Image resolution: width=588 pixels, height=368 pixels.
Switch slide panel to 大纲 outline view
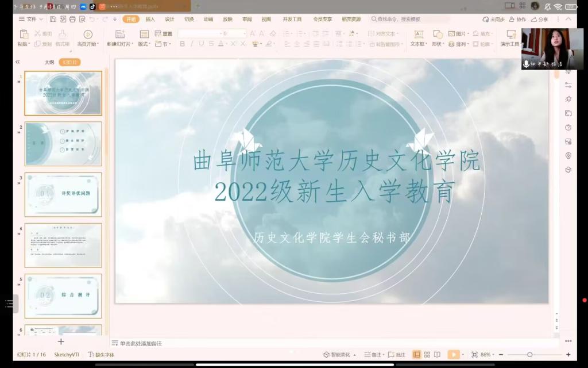tap(49, 62)
